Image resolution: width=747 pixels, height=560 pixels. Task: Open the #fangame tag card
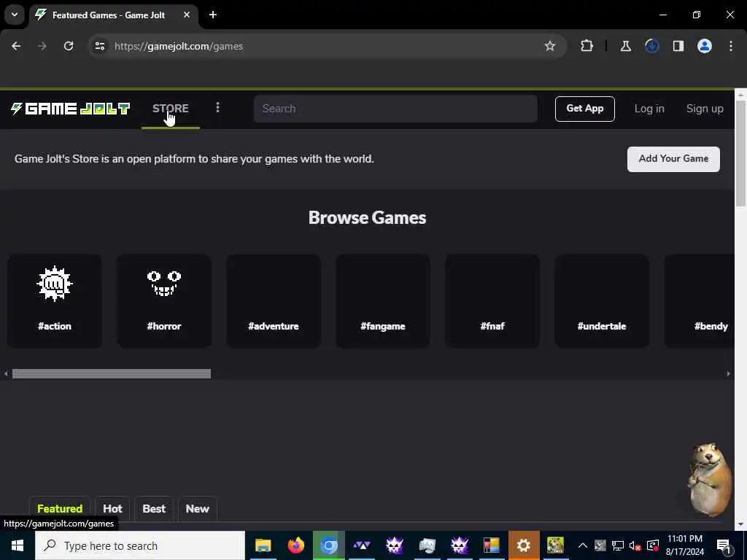[383, 301]
